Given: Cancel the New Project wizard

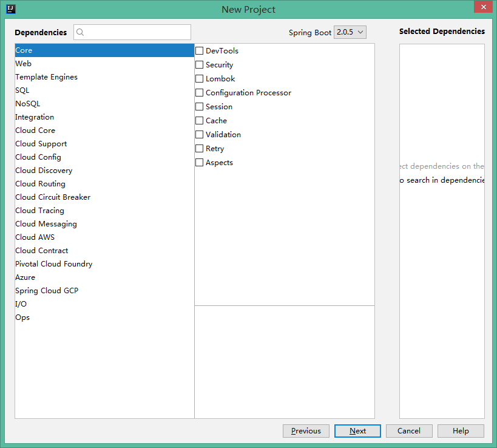Looking at the screenshot, I should tap(409, 431).
